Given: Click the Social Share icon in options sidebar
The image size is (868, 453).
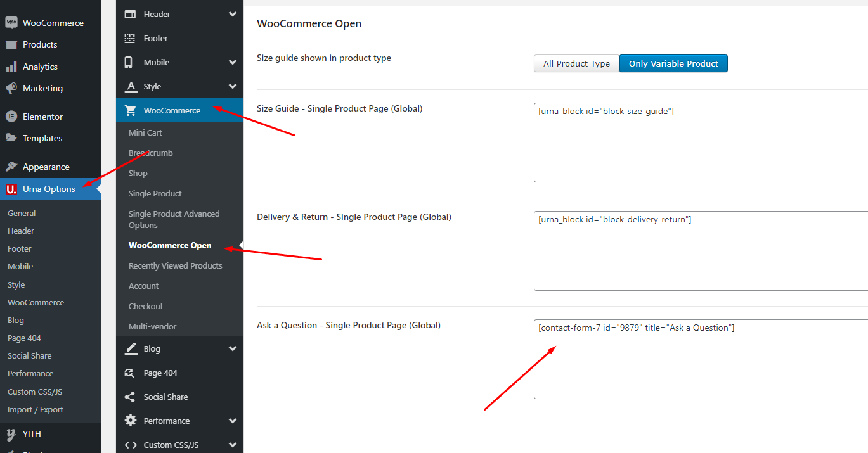Looking at the screenshot, I should pyautogui.click(x=130, y=397).
